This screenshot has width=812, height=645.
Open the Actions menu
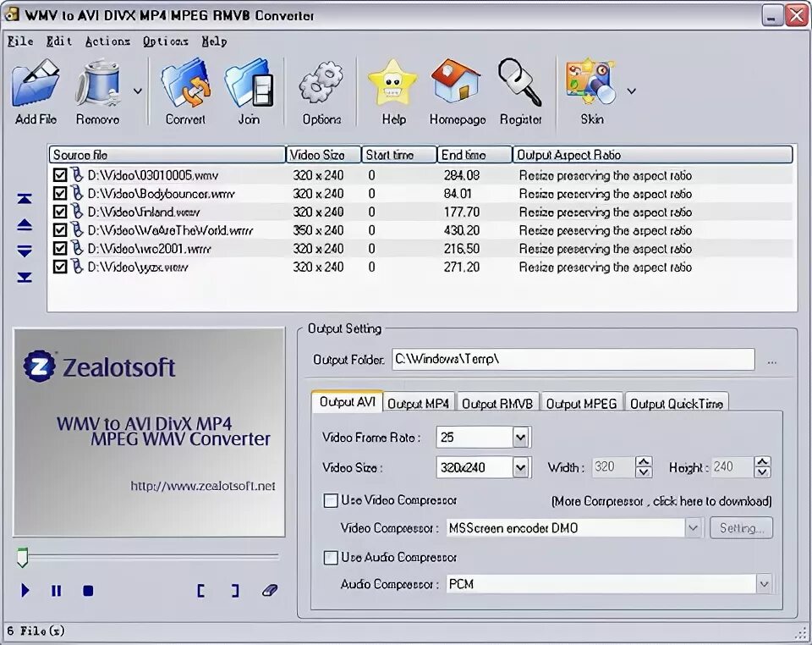[x=107, y=41]
